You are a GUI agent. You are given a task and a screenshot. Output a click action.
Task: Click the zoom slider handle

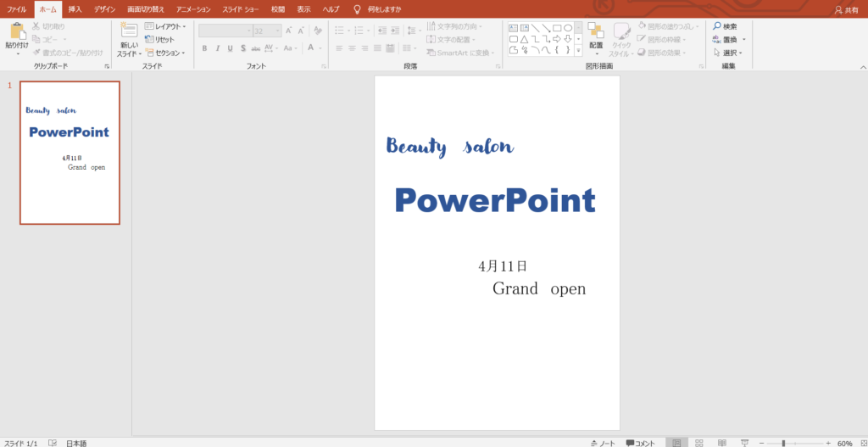(x=783, y=443)
